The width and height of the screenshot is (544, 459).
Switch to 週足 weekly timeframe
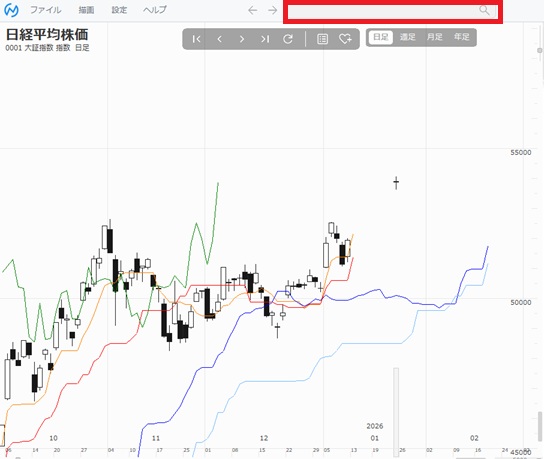click(x=407, y=37)
